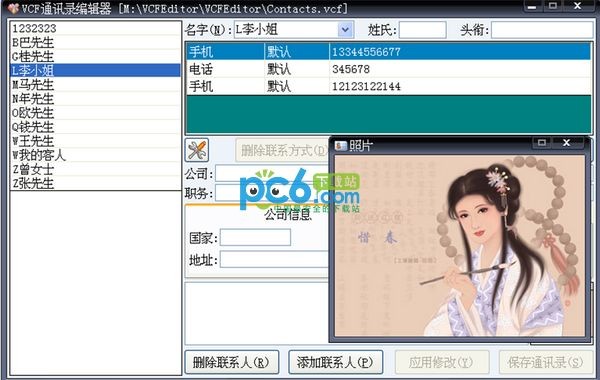Click the 应用修改(Y) button
This screenshot has width=600, height=380.
pos(441,362)
